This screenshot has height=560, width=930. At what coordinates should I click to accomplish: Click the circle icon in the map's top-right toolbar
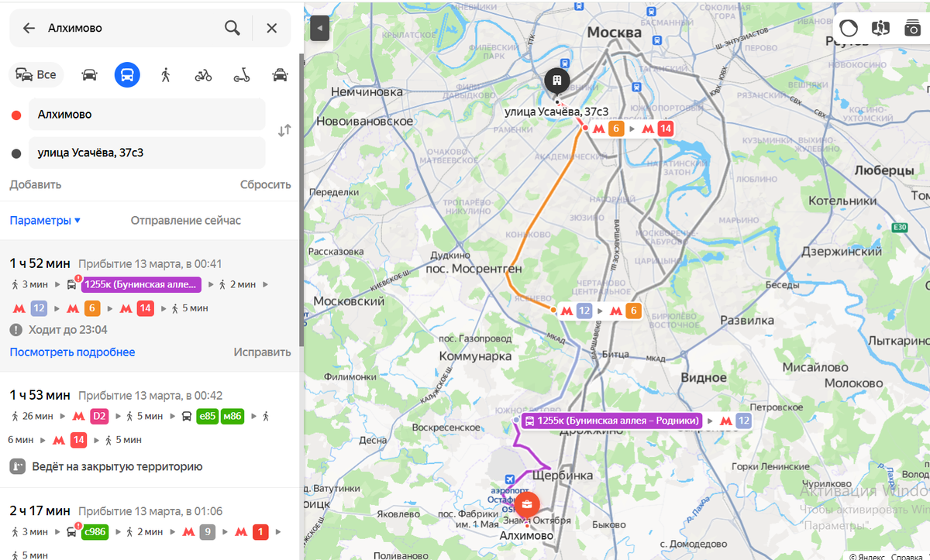pos(849,28)
